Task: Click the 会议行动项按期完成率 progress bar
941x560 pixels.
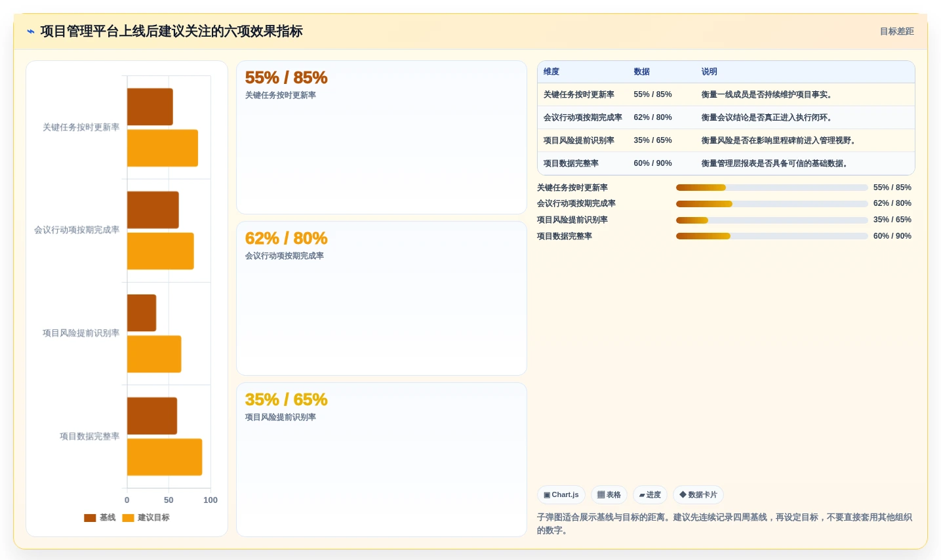Action: (x=772, y=204)
